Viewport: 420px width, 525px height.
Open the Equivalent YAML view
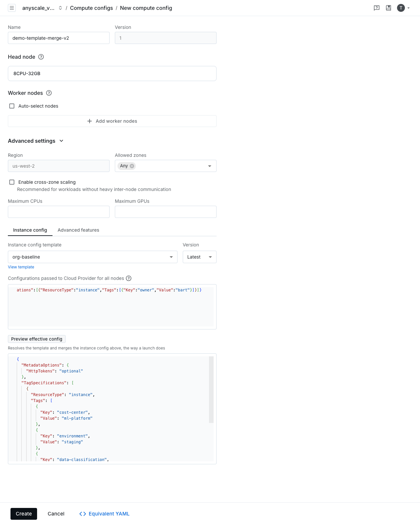tap(104, 514)
